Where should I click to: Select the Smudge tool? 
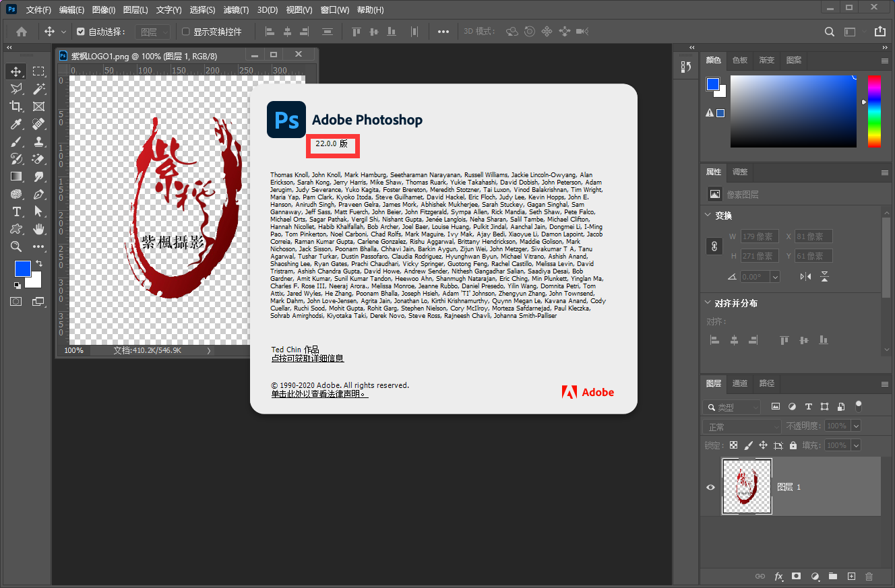(38, 176)
